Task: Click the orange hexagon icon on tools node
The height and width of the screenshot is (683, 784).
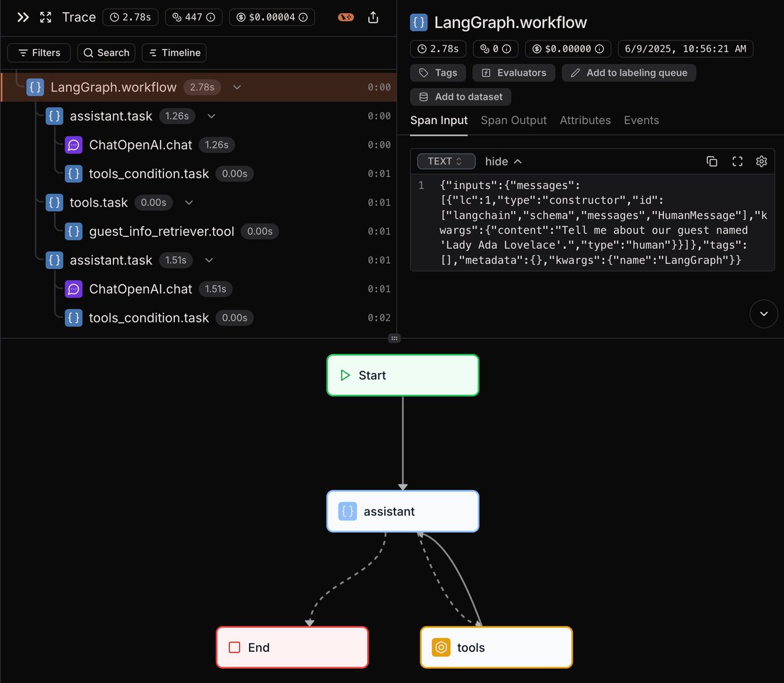Action: coord(441,648)
